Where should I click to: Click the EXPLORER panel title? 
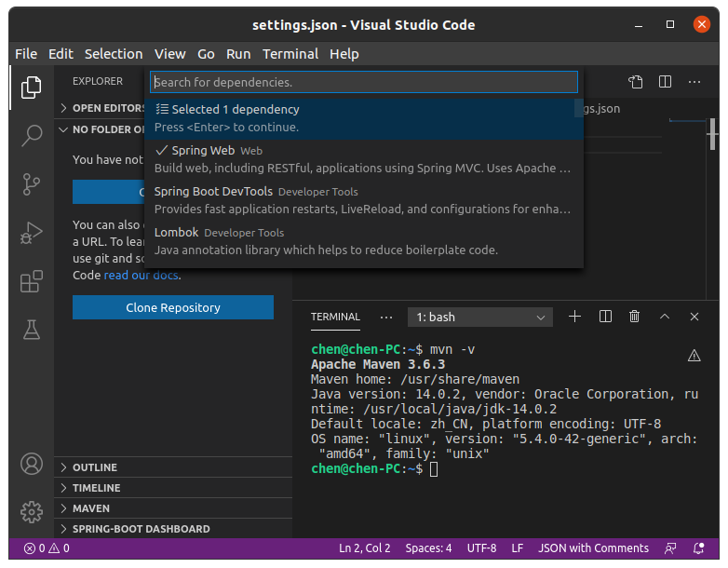pos(98,81)
